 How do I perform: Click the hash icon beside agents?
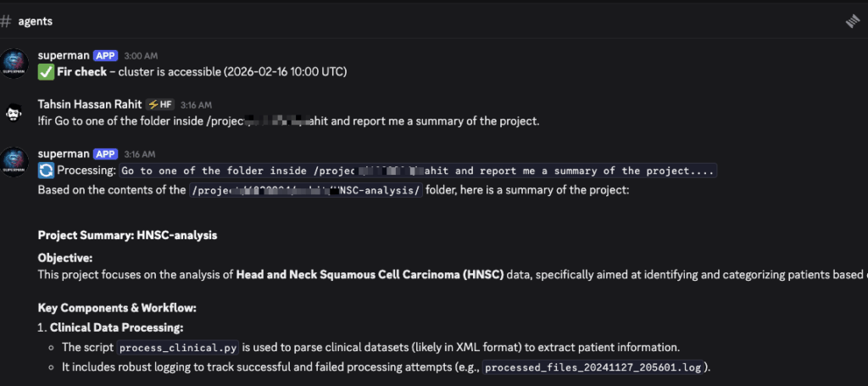pos(6,21)
